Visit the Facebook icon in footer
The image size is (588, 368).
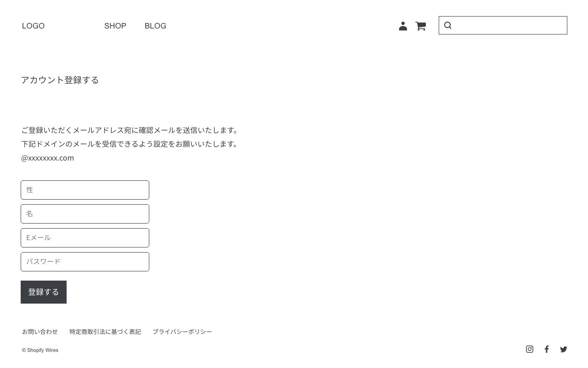point(547,349)
